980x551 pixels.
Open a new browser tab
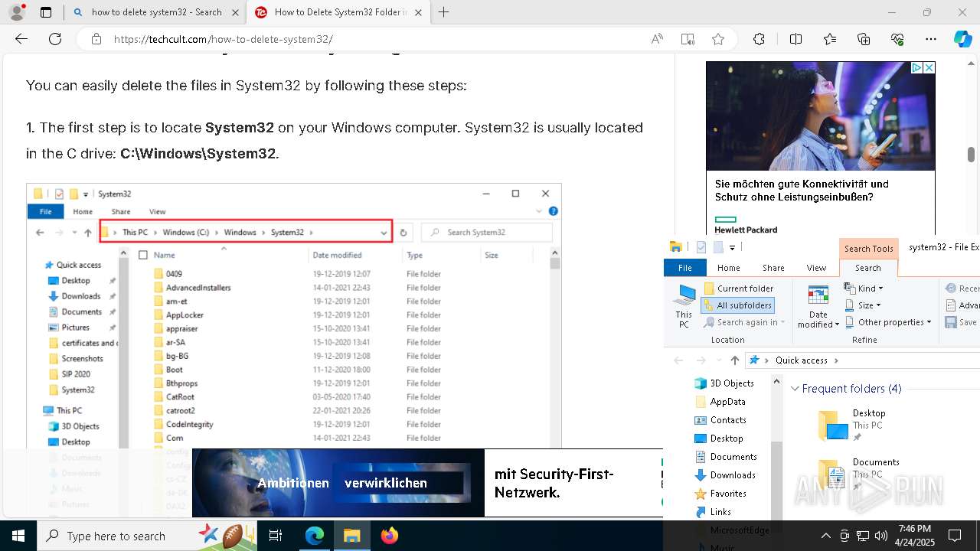[x=443, y=12]
